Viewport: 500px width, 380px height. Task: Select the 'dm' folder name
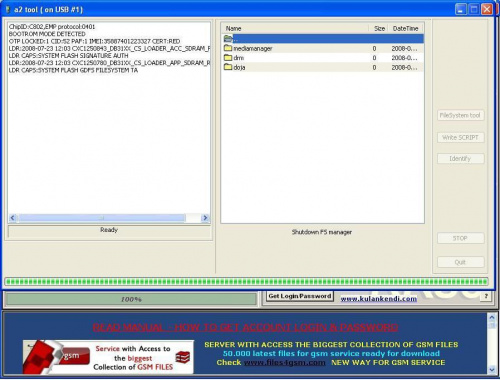(238, 58)
